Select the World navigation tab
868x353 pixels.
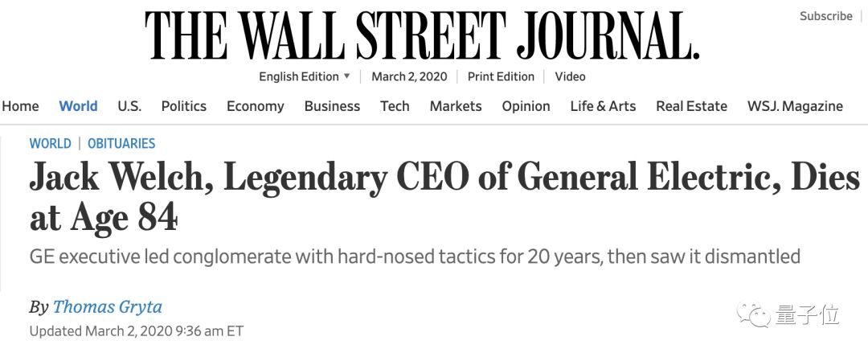78,106
